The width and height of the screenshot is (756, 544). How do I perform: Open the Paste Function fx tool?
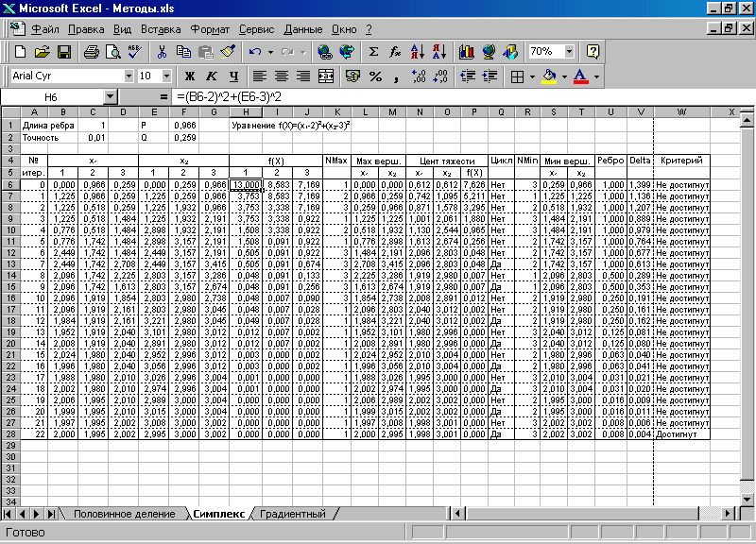click(x=395, y=52)
